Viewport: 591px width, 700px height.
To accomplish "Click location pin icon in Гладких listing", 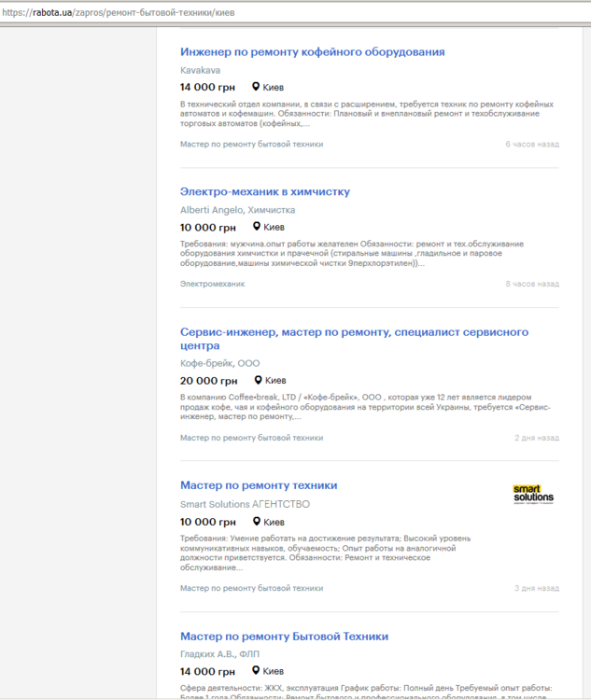I will coord(256,670).
